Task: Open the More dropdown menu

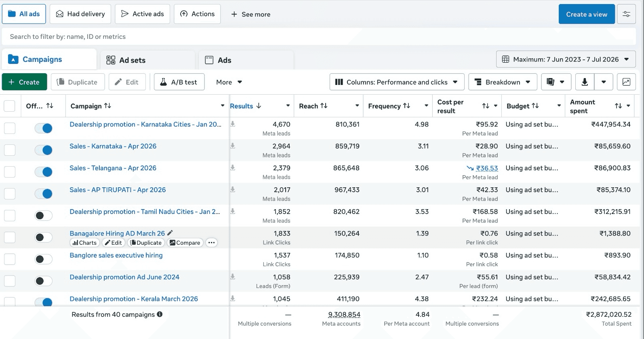Action: (229, 82)
